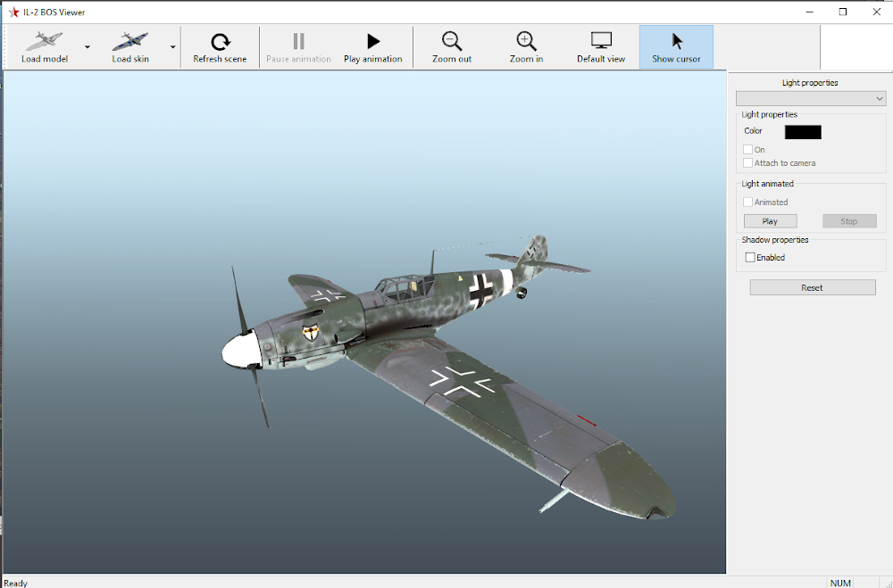
Task: Refresh the scene using the toolbar icon
Action: [x=220, y=45]
